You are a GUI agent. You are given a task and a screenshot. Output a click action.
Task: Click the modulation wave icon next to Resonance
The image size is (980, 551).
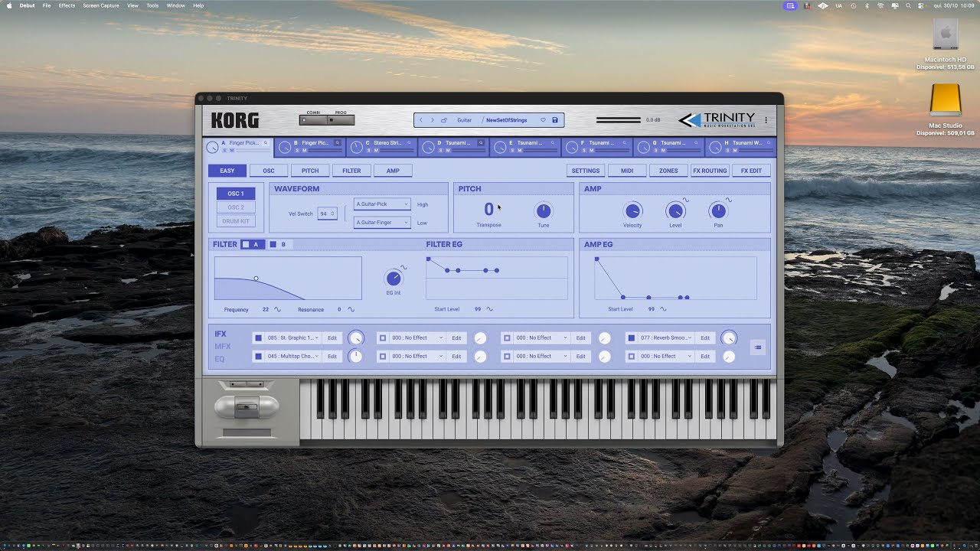[351, 310]
